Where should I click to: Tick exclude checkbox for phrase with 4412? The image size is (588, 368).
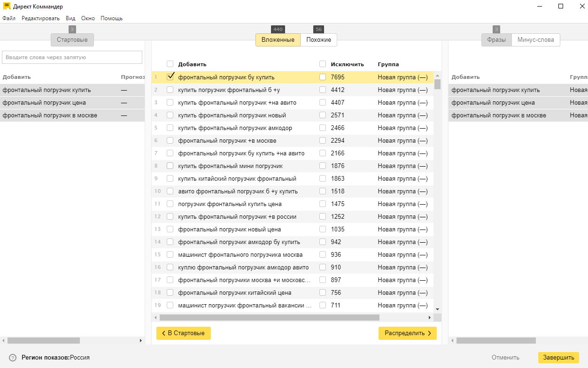pyautogui.click(x=323, y=90)
